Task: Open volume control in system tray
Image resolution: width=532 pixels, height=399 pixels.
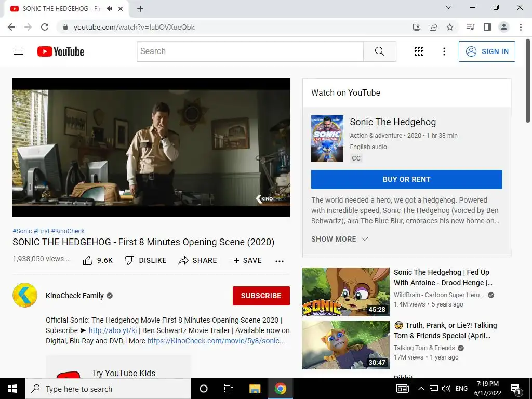Action: (446, 389)
